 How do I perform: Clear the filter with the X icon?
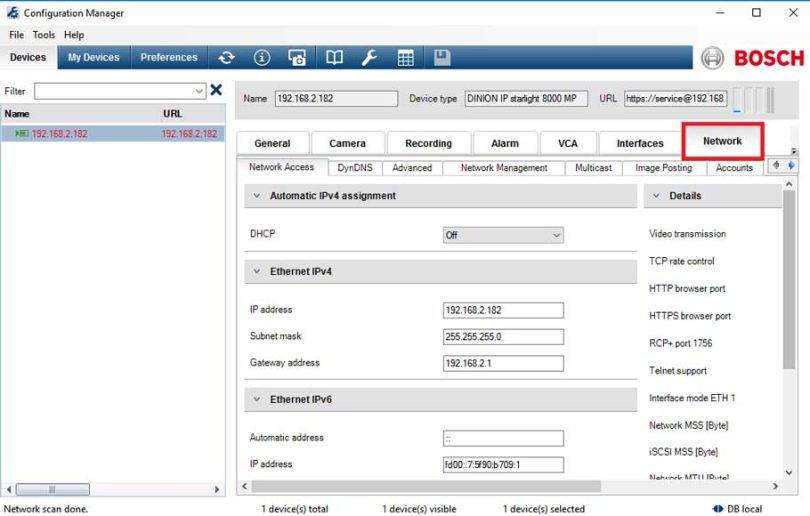pyautogui.click(x=216, y=91)
